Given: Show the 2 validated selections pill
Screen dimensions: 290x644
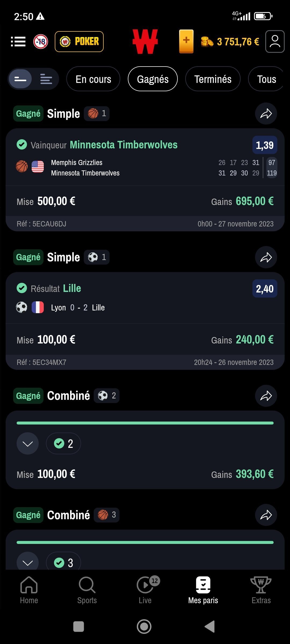Looking at the screenshot, I should (63, 444).
